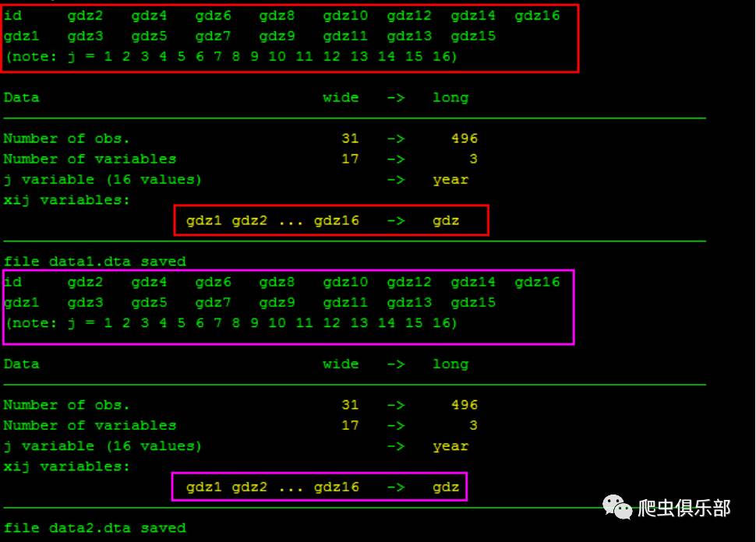Image resolution: width=756 pixels, height=542 pixels.
Task: Select "year" j variable in data2 output
Action: 450,447
